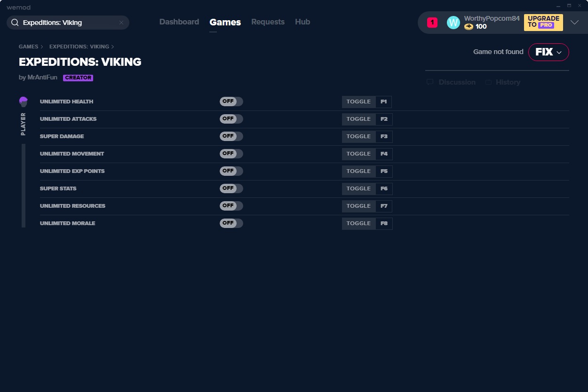The image size is (588, 392).
Task: Click the Upgrade to Pro button
Action: click(x=543, y=22)
